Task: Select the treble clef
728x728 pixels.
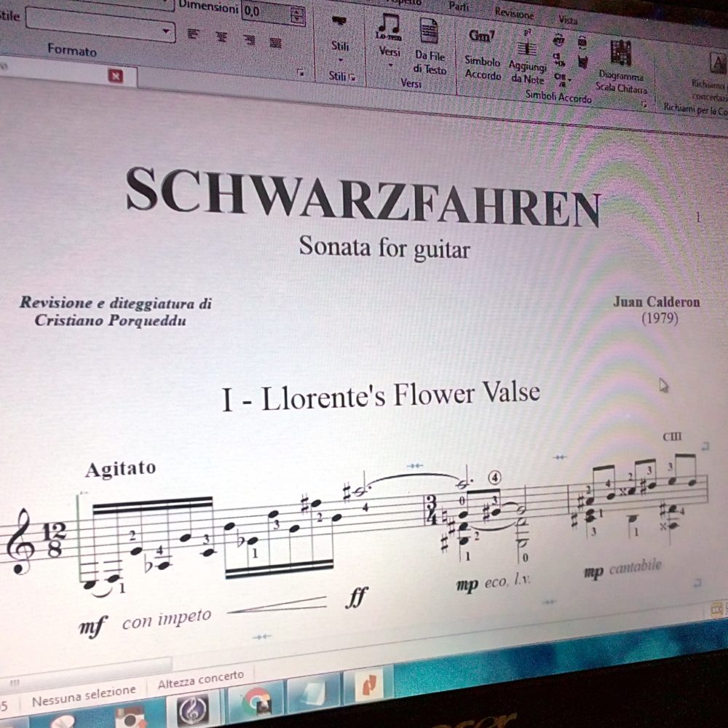Action: click(20, 542)
